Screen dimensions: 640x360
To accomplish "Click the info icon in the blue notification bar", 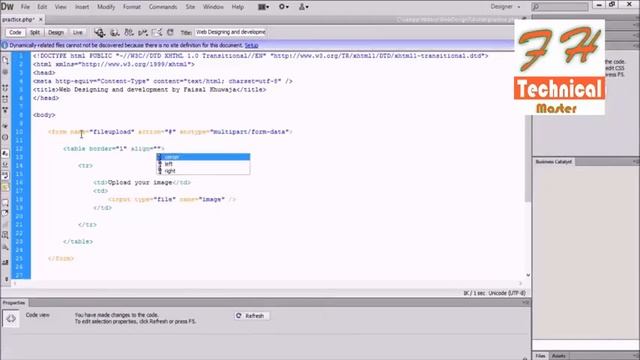I will coord(5,45).
